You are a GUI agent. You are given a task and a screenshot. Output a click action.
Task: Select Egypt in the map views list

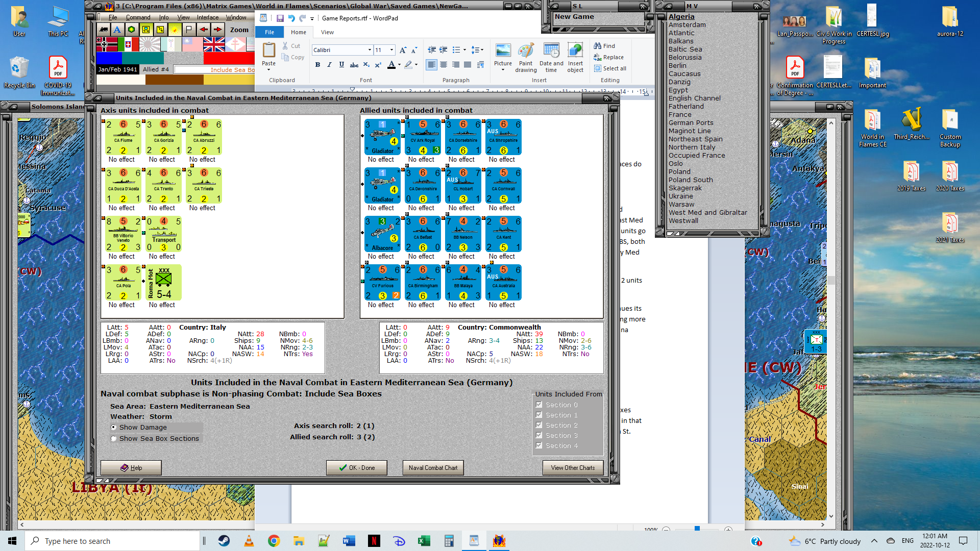point(678,90)
